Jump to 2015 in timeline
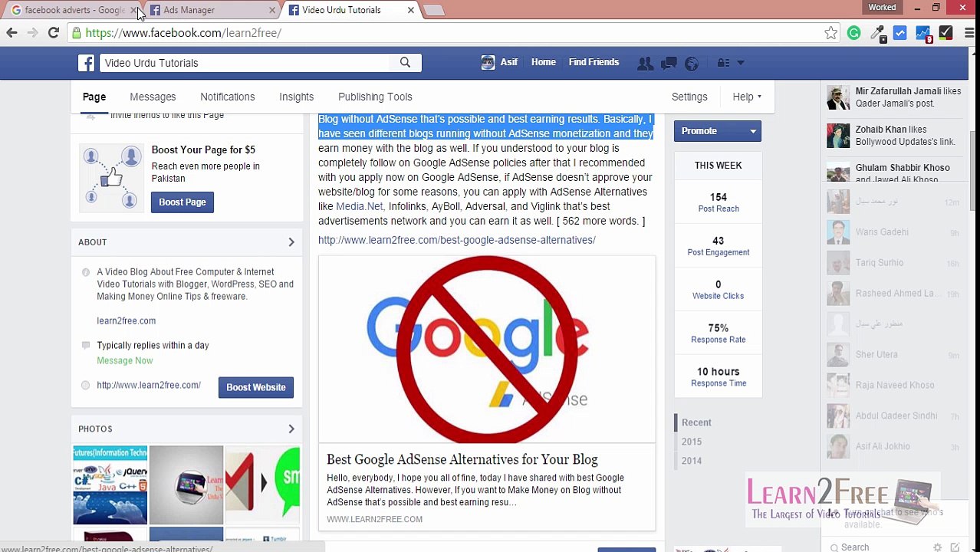 tap(692, 442)
